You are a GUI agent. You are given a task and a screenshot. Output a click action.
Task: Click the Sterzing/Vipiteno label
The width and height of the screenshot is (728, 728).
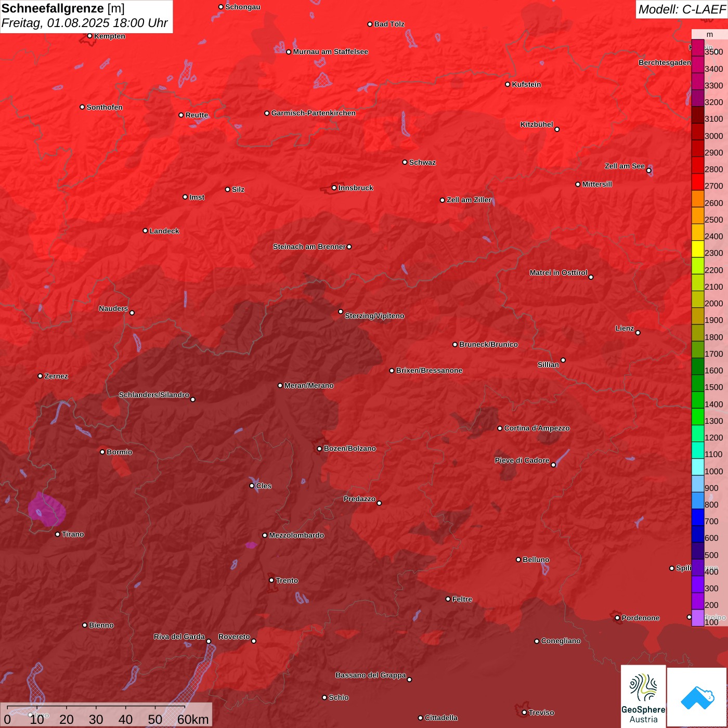(374, 316)
